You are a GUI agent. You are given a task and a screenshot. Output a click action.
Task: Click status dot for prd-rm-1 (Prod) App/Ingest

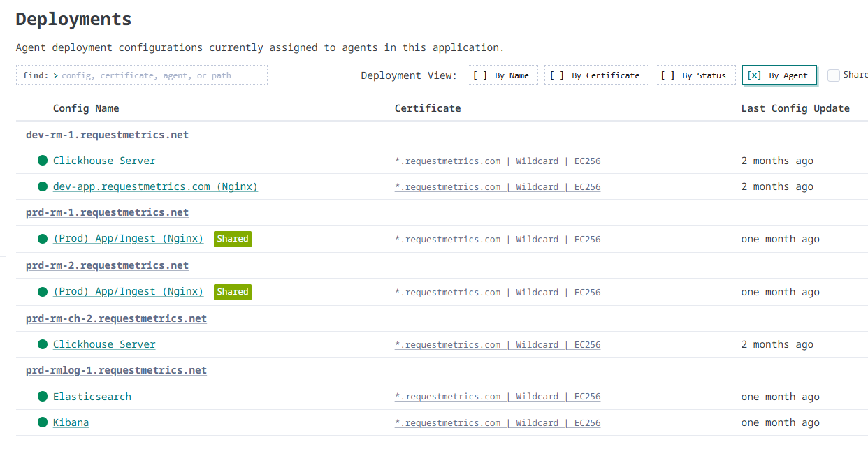(x=43, y=239)
